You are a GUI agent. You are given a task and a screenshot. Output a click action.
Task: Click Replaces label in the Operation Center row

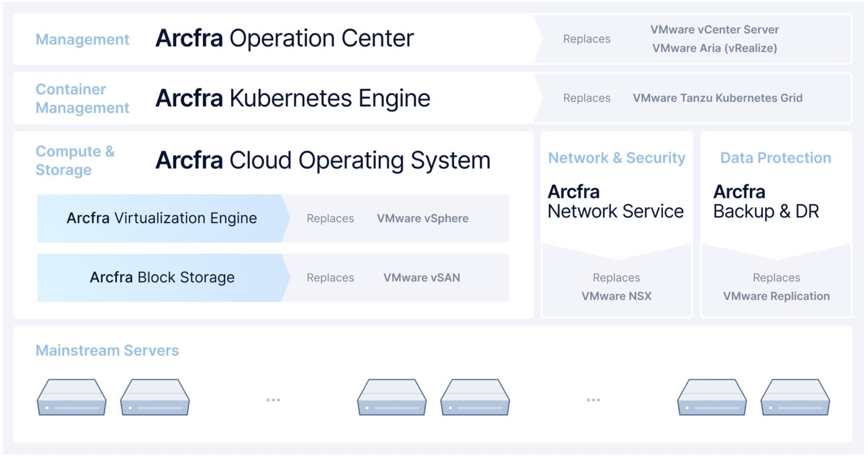(586, 39)
